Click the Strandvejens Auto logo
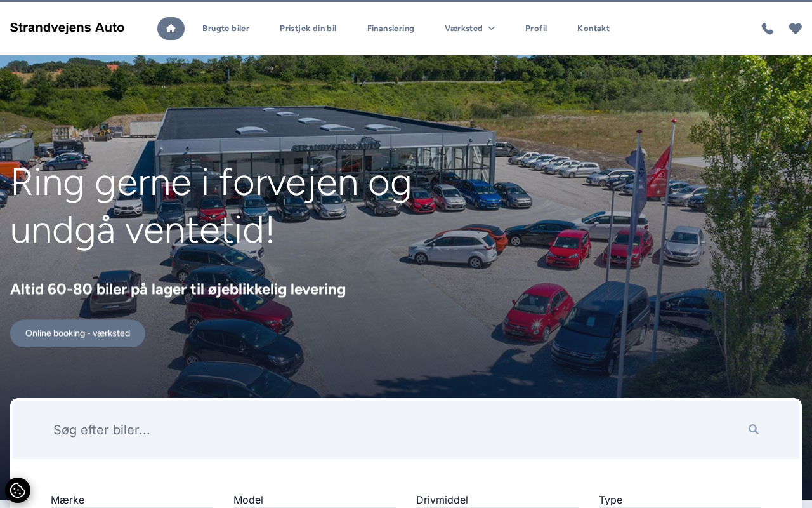The height and width of the screenshot is (508, 812). pyautogui.click(x=67, y=27)
